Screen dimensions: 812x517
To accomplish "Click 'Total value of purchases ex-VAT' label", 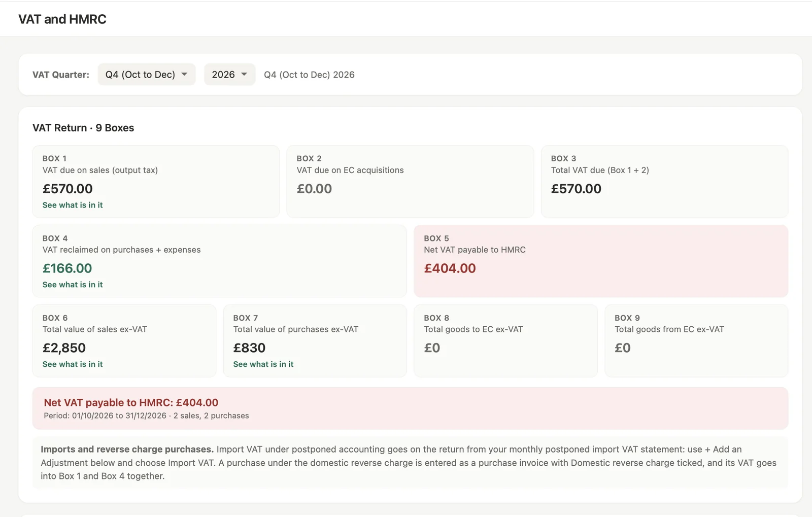I will pos(296,329).
